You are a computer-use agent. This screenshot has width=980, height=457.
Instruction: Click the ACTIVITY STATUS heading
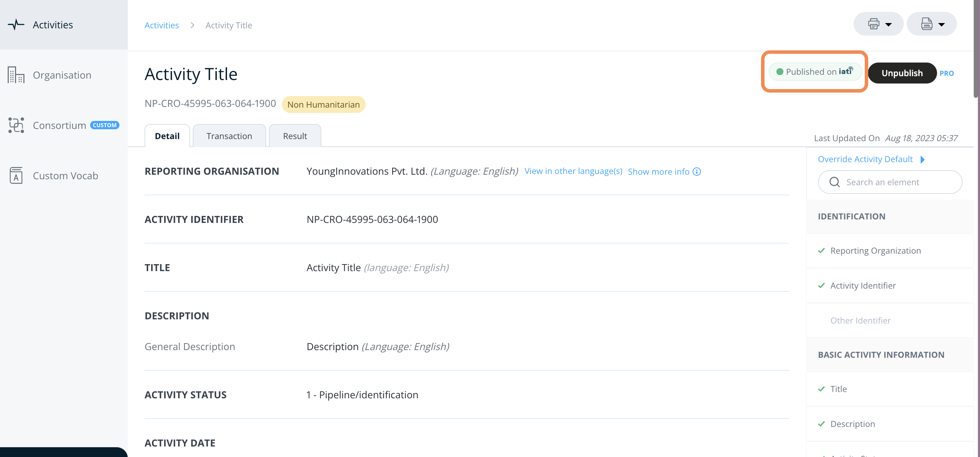tap(185, 395)
